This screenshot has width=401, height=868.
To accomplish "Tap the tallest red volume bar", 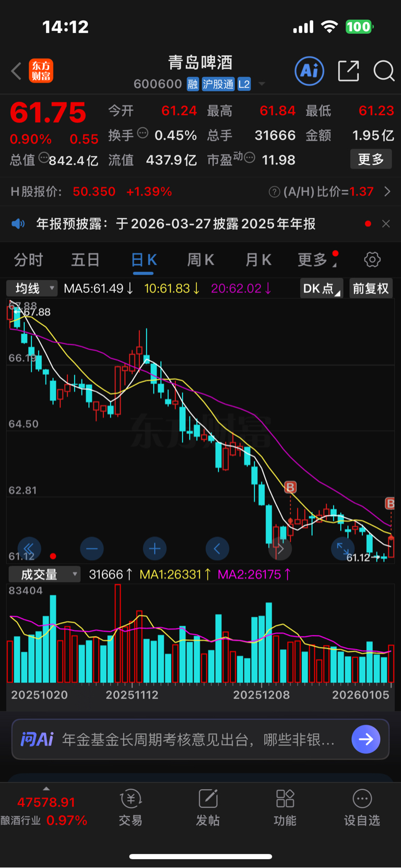I will (x=118, y=633).
